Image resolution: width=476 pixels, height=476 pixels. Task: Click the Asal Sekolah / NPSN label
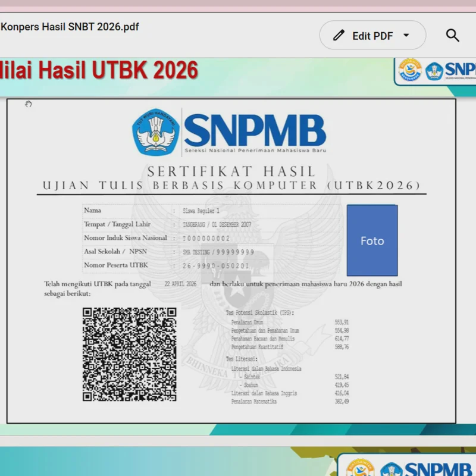tap(115, 251)
